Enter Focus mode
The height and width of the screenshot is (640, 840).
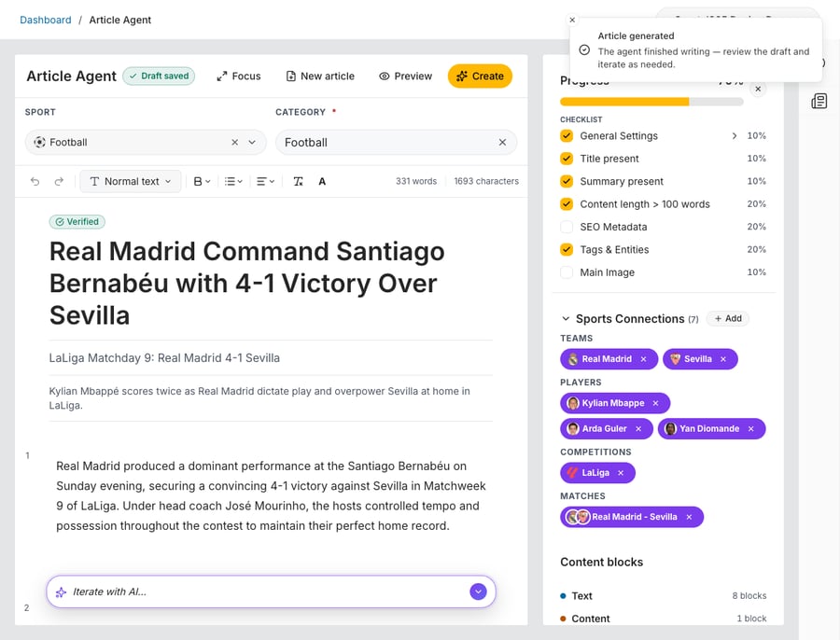point(239,77)
